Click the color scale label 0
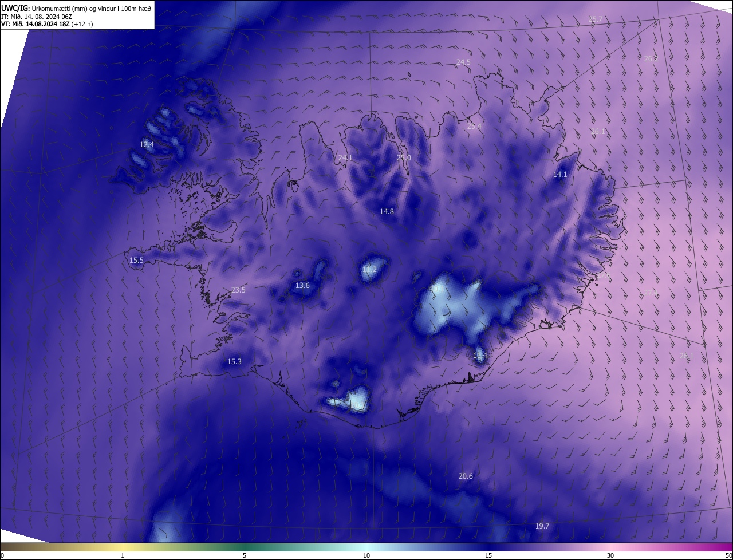The width and height of the screenshot is (733, 560). coord(2,555)
